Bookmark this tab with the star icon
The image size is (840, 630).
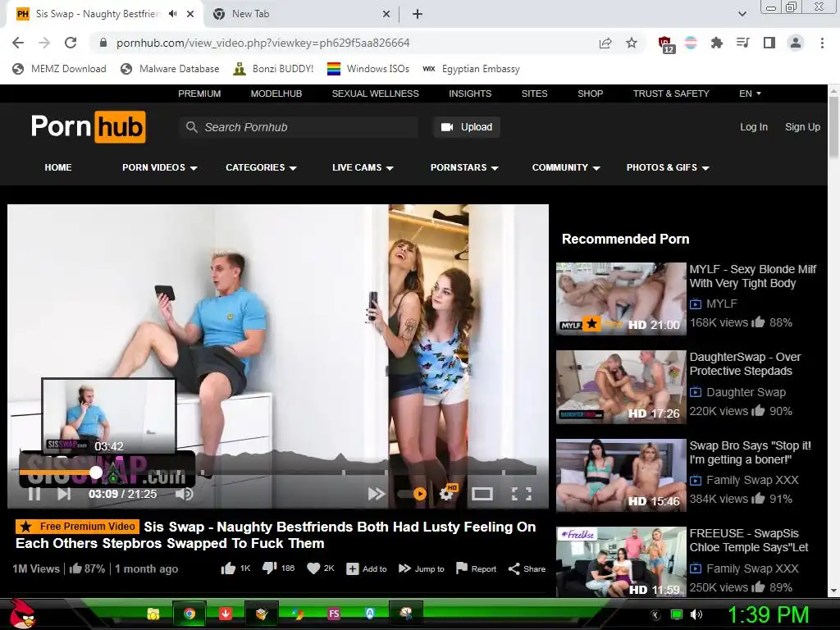(632, 43)
